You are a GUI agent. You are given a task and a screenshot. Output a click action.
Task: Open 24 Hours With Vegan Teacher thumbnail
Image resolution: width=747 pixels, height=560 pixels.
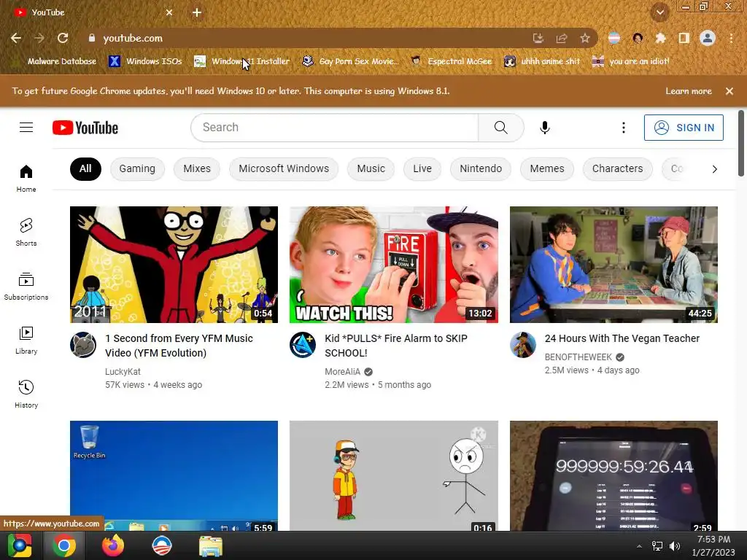tap(614, 264)
